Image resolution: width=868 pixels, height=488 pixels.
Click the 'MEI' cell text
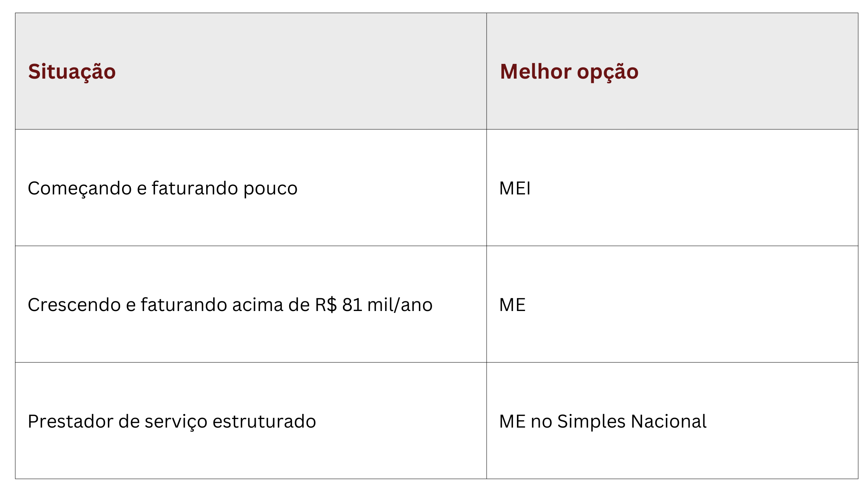(515, 188)
